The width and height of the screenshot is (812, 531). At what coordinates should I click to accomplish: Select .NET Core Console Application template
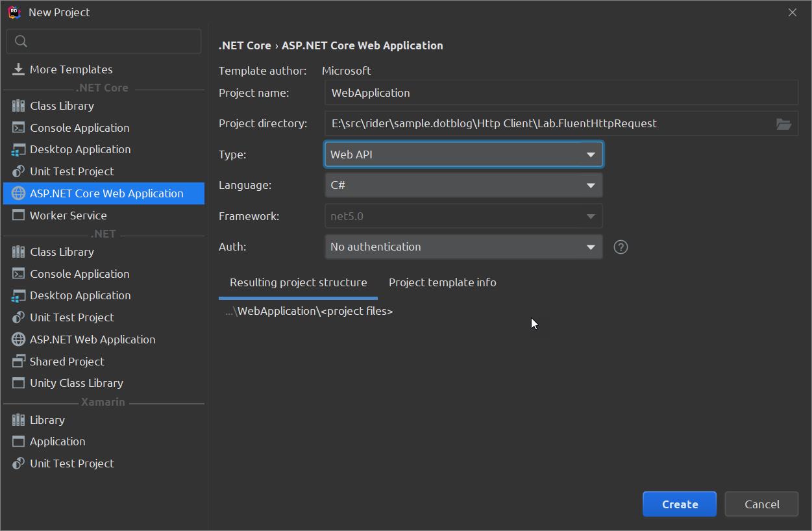(104, 128)
